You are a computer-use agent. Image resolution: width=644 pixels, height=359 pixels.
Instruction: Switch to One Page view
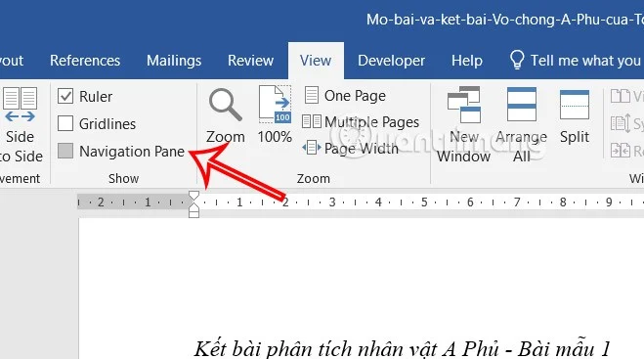click(345, 96)
